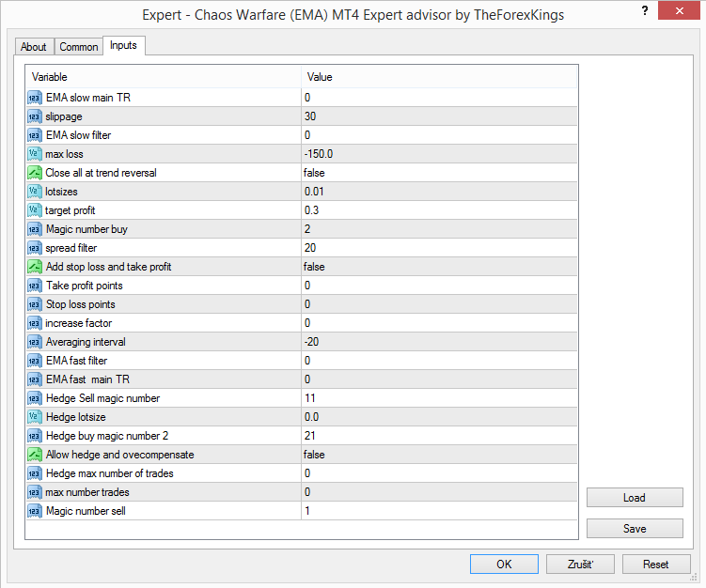Click the integer icon beside spread filter
The height and width of the screenshot is (588, 706).
pos(35,248)
